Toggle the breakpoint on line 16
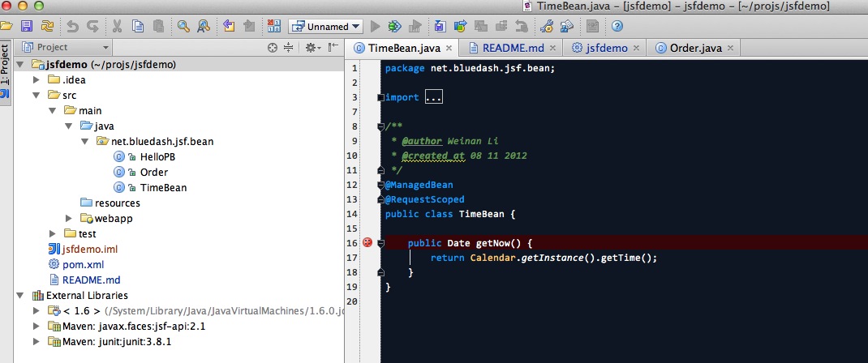Screen dimensions: 868x363 (x=367, y=242)
